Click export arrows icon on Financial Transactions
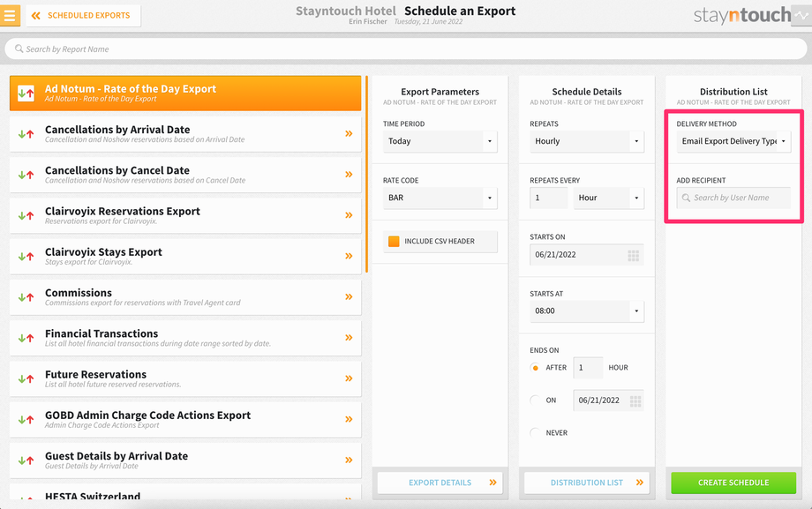Screen dimensions: 812x509 [26, 338]
